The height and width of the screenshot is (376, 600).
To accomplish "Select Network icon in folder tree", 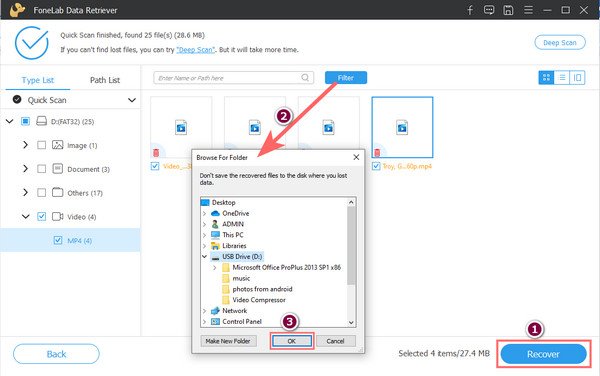I will tap(215, 311).
